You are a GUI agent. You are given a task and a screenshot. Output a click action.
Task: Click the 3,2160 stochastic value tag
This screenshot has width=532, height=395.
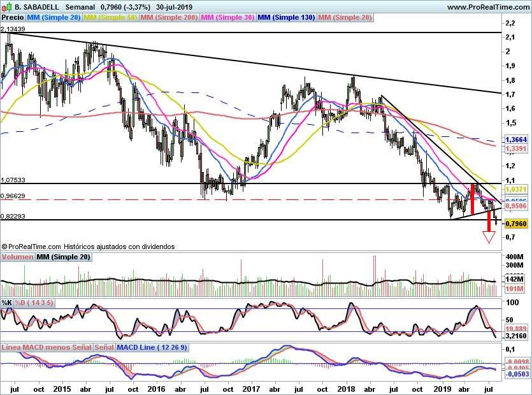point(516,336)
